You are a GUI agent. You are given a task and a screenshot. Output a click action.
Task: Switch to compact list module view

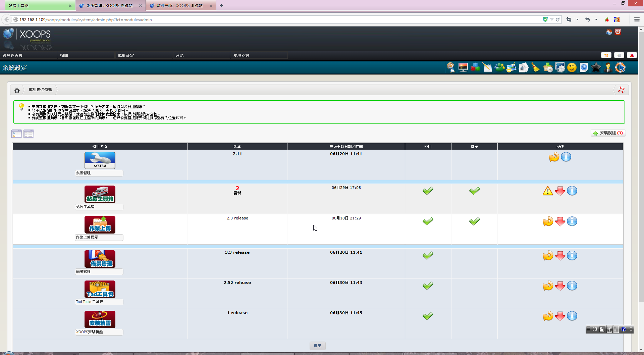click(29, 134)
